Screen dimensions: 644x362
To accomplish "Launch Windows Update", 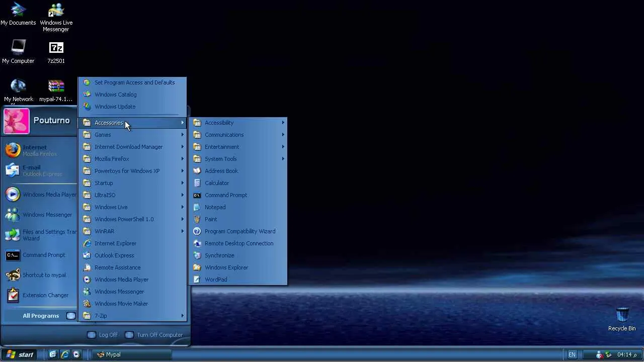I will [132, 107].
